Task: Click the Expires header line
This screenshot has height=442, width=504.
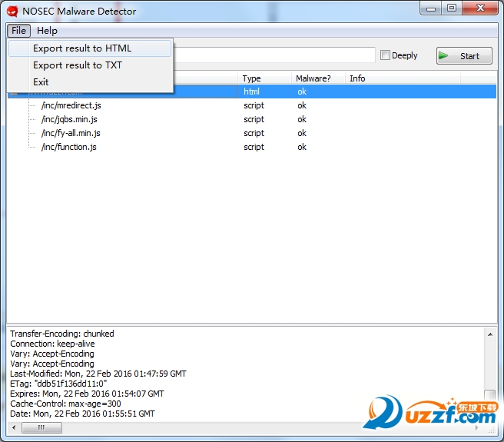Action: click(x=87, y=394)
